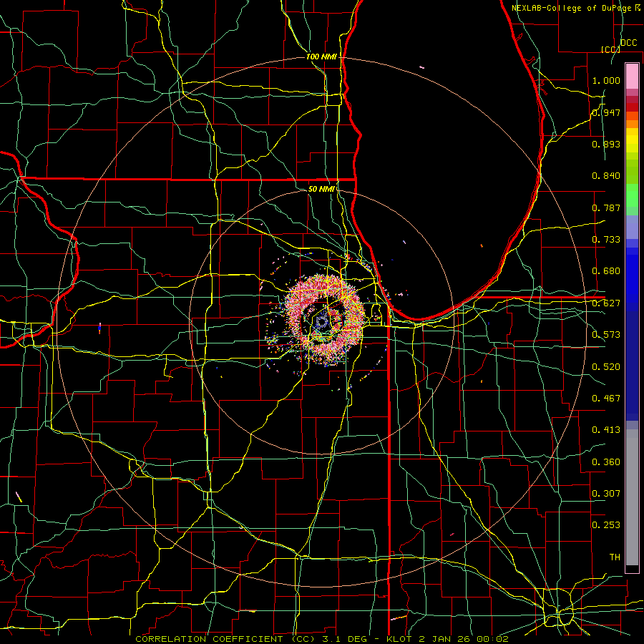Click the 0.680 scale value
This screenshot has height=644, width=644.
pyautogui.click(x=606, y=271)
